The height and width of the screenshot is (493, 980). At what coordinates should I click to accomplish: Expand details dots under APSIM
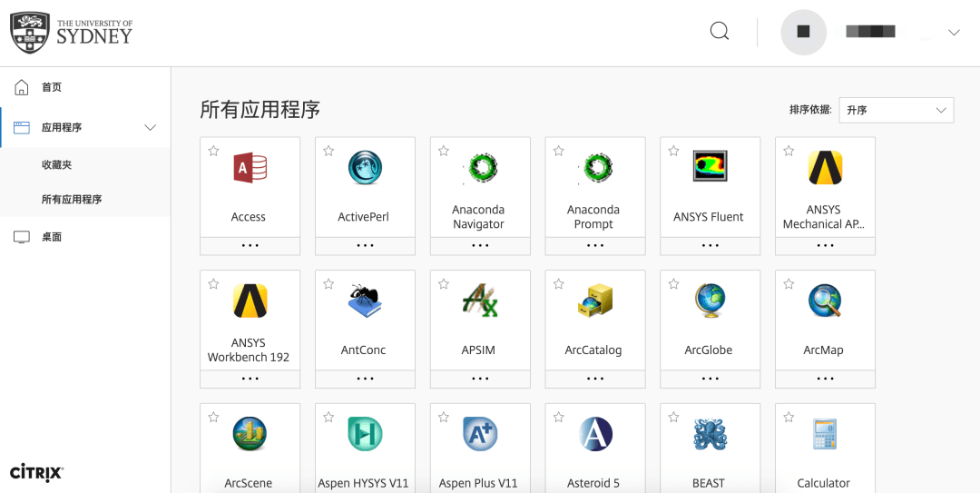tap(480, 380)
